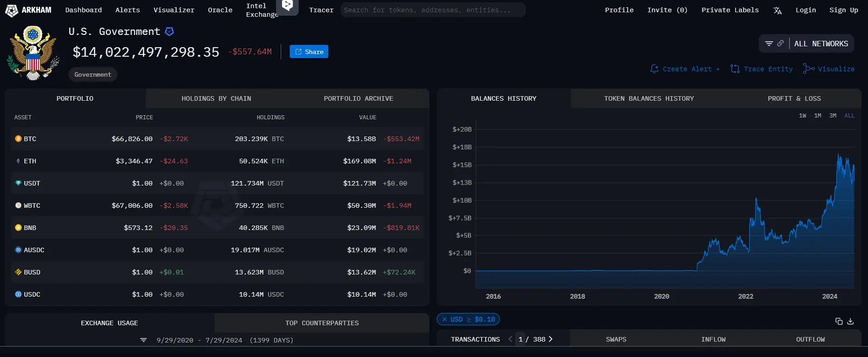Open Dashboard in the top navigation
Image resolution: width=868 pixels, height=357 pixels.
pyautogui.click(x=83, y=10)
